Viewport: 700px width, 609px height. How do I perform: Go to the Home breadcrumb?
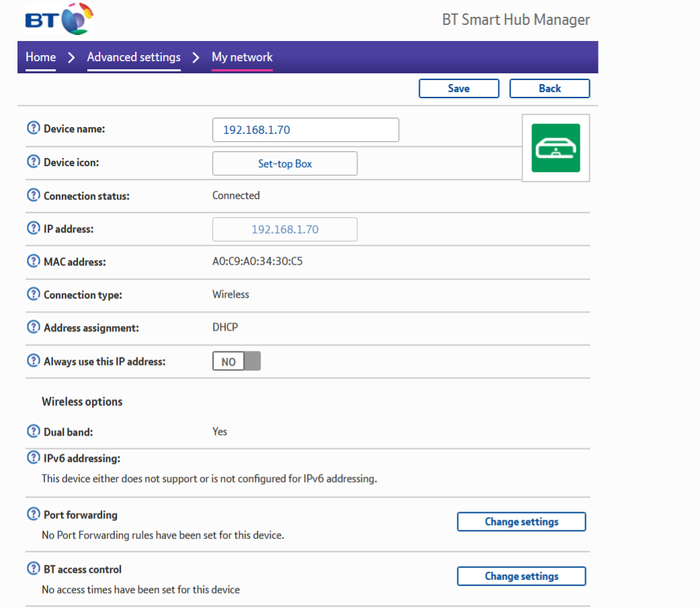click(x=40, y=57)
